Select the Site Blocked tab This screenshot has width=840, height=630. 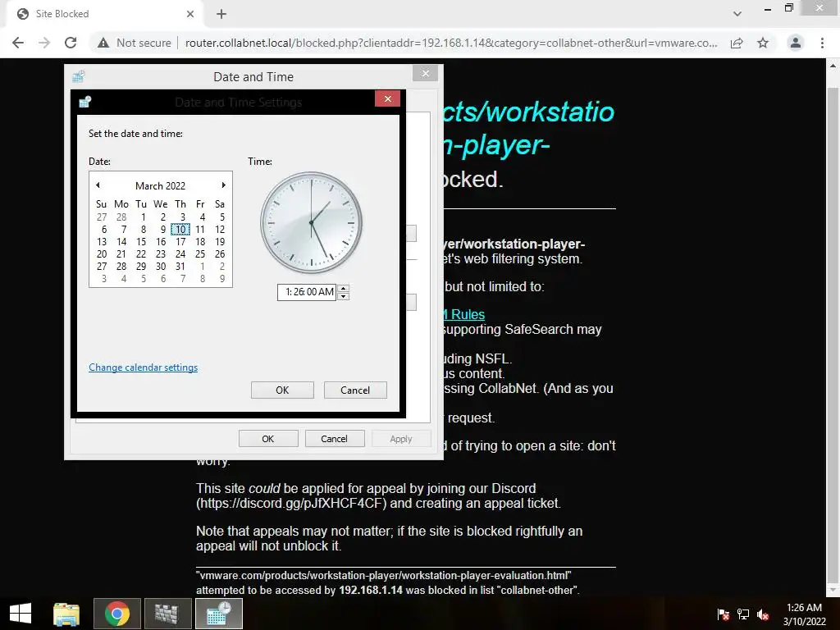coord(106,14)
